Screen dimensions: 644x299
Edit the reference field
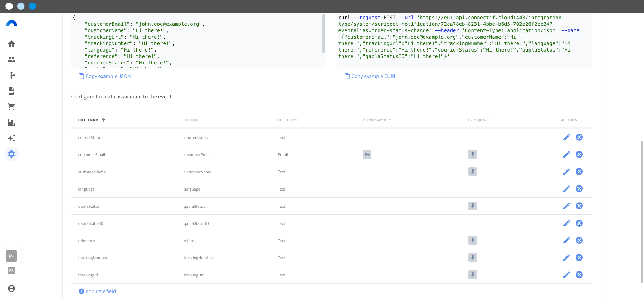click(x=566, y=240)
